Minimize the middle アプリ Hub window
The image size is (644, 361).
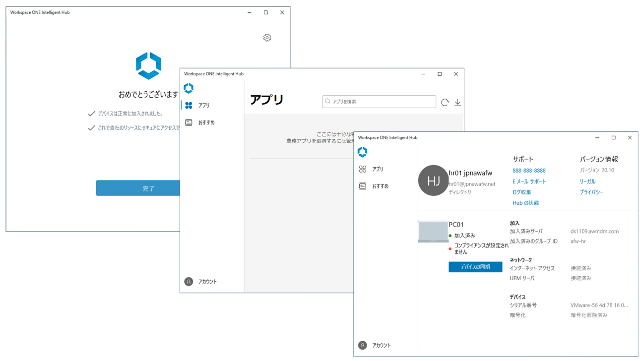tap(423, 74)
